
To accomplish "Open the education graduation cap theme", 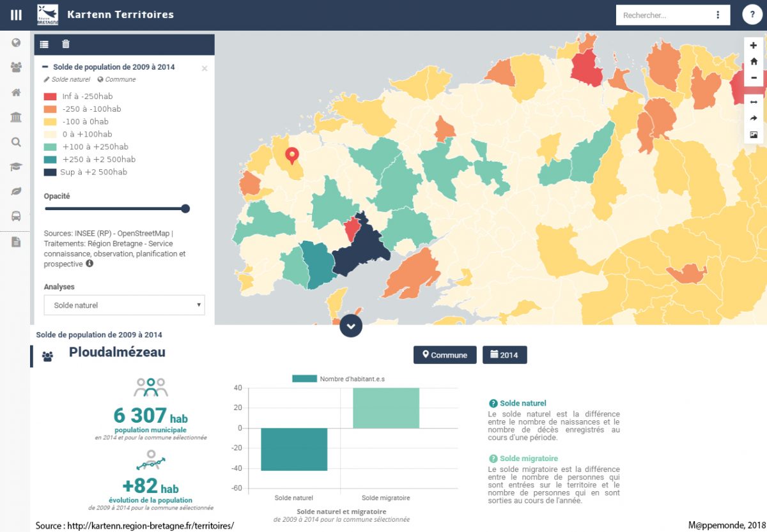I will click(x=16, y=167).
